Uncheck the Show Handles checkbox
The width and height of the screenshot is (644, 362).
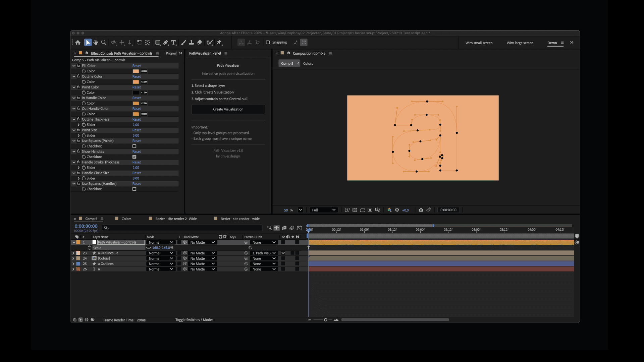[135, 157]
